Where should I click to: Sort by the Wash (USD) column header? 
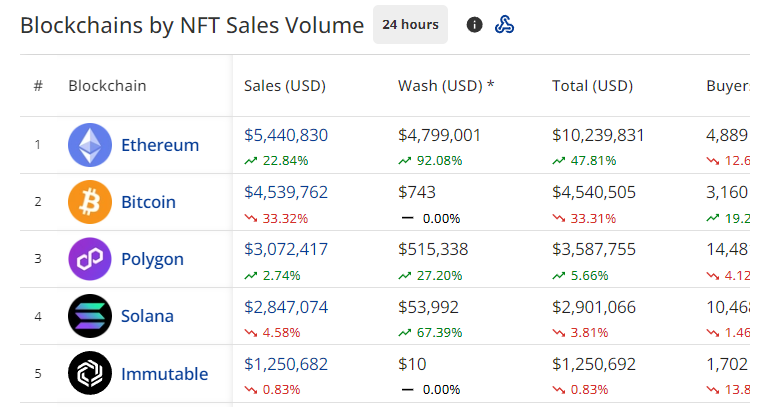click(446, 86)
